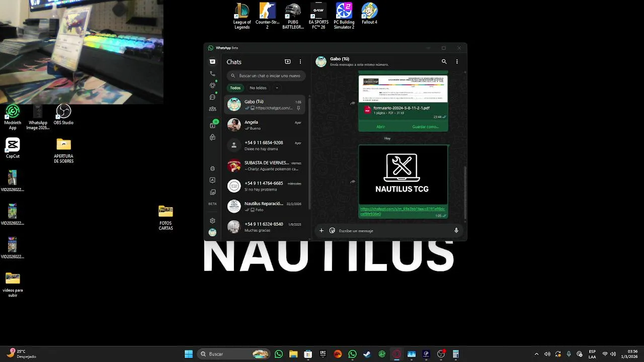This screenshot has height=362, width=644.
Task: Open your profile avatar at sidebar bottom
Action: (x=212, y=232)
